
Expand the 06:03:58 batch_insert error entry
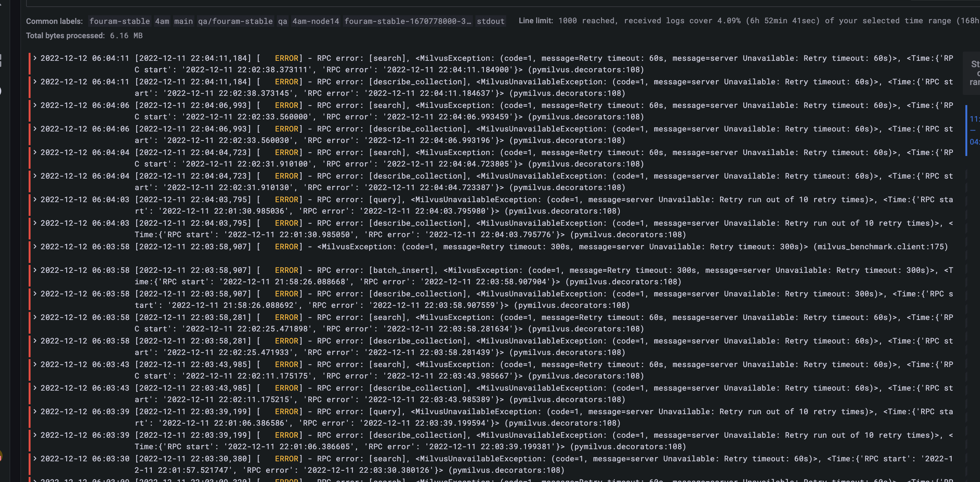[35, 270]
